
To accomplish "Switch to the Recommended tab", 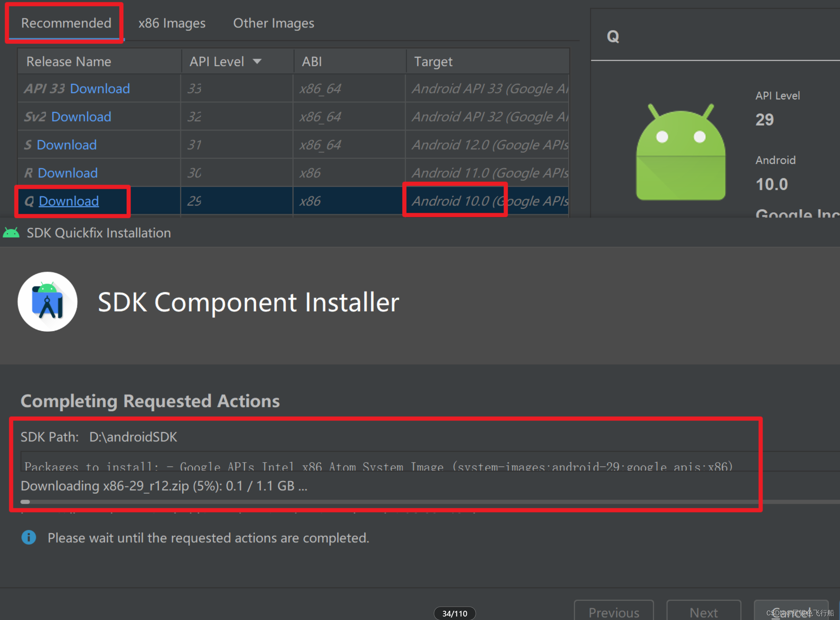I will click(66, 23).
